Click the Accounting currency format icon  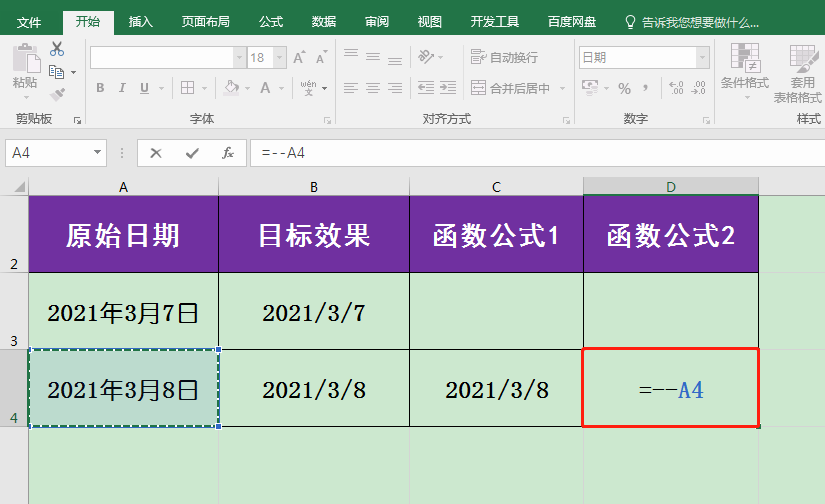coord(590,87)
